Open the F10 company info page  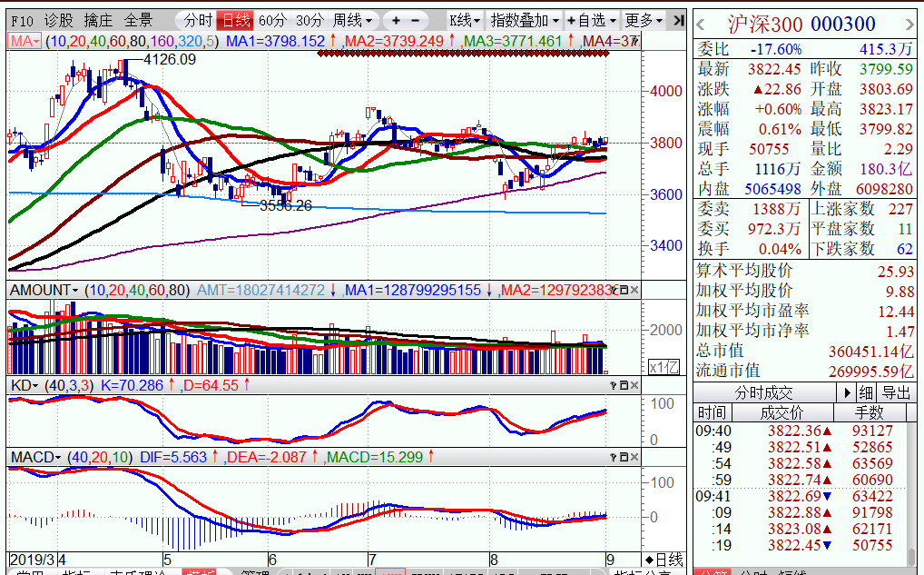(22, 21)
